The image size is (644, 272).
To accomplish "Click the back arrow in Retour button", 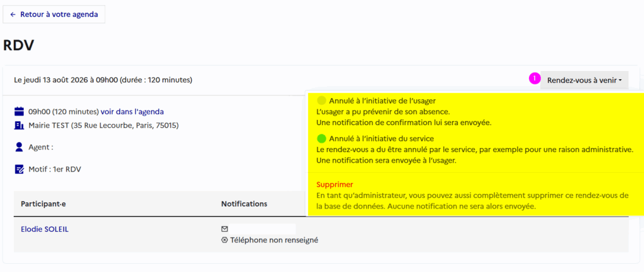I will click(x=13, y=14).
